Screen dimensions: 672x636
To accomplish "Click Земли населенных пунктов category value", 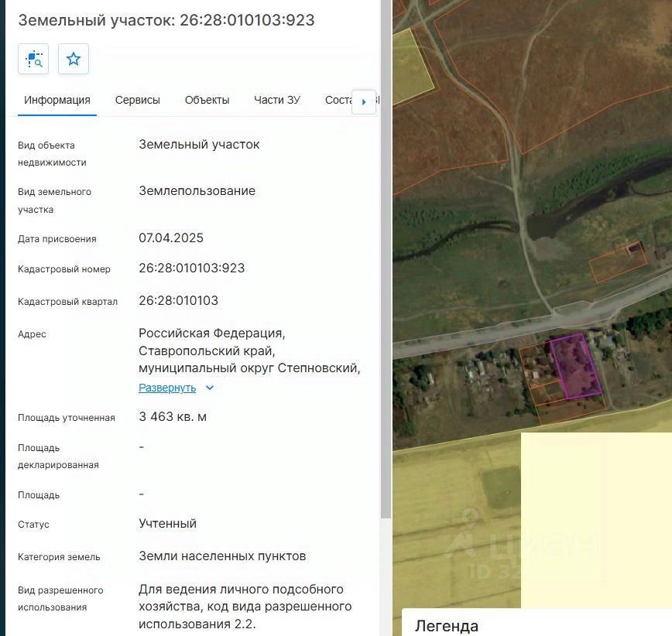I will tap(222, 556).
